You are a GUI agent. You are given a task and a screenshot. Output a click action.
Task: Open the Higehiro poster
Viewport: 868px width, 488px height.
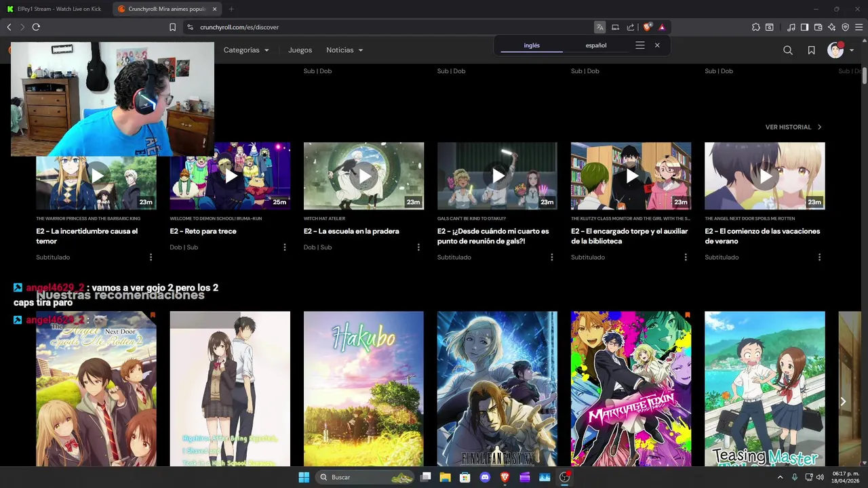(230, 388)
